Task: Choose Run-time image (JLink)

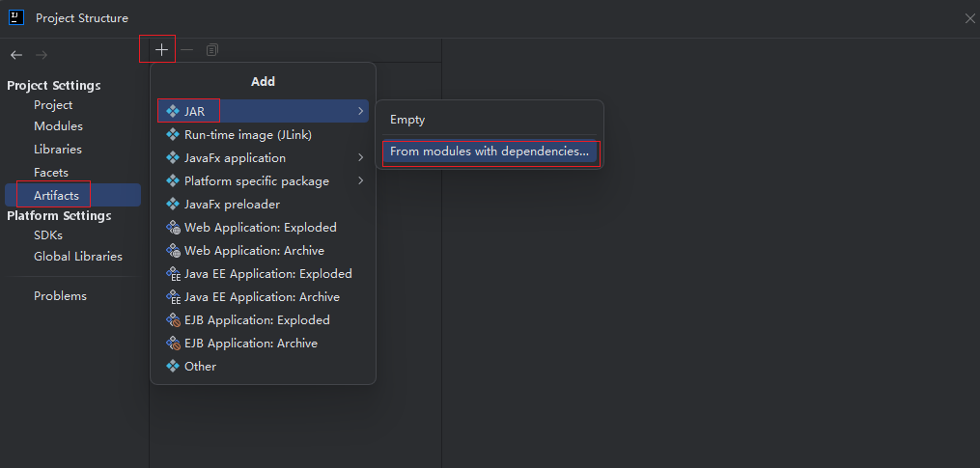Action: click(x=264, y=135)
